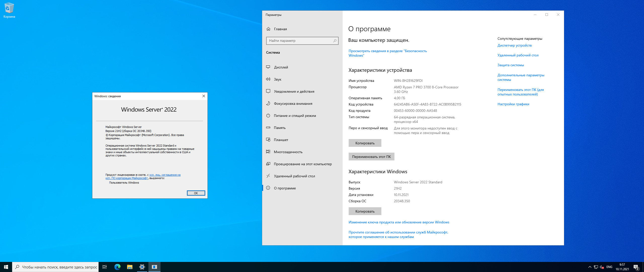Click the ENG language indicator

[609, 267]
